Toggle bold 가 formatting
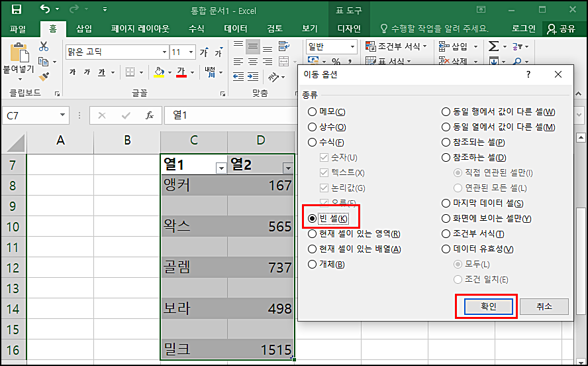This screenshot has height=366, width=588. [x=72, y=72]
